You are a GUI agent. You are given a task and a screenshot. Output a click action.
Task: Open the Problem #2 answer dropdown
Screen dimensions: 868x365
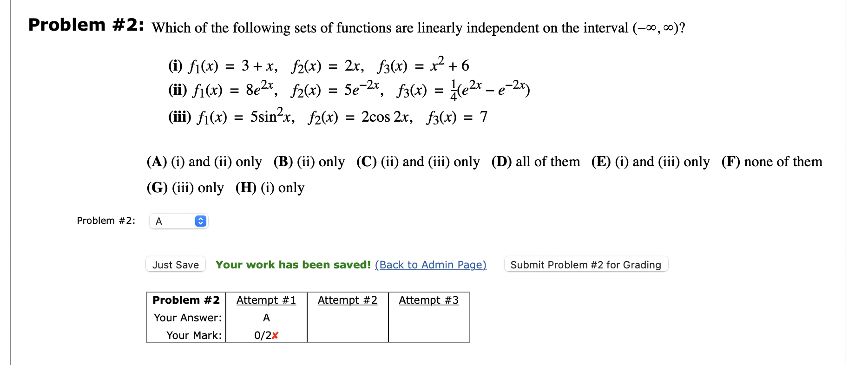click(178, 221)
